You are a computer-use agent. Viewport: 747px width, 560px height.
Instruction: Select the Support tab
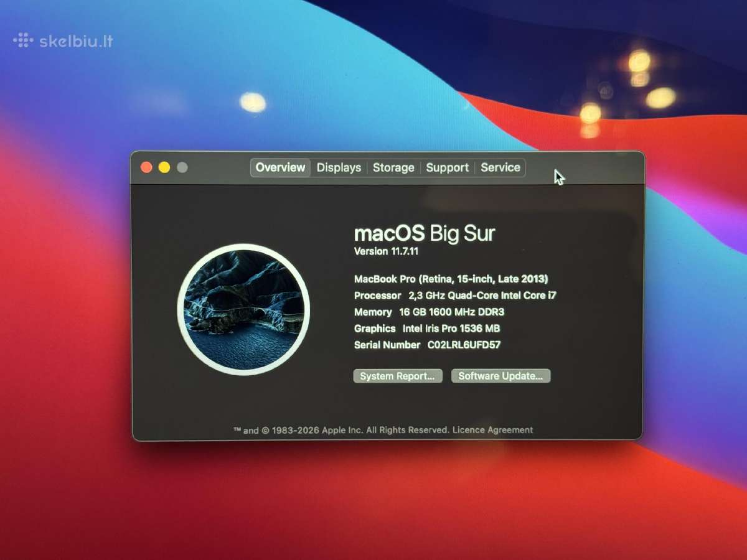[x=447, y=167]
